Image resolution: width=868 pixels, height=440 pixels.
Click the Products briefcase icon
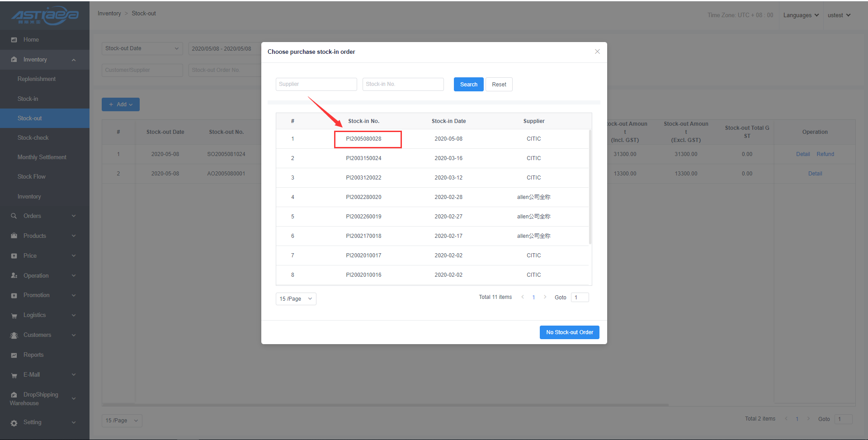click(x=14, y=236)
